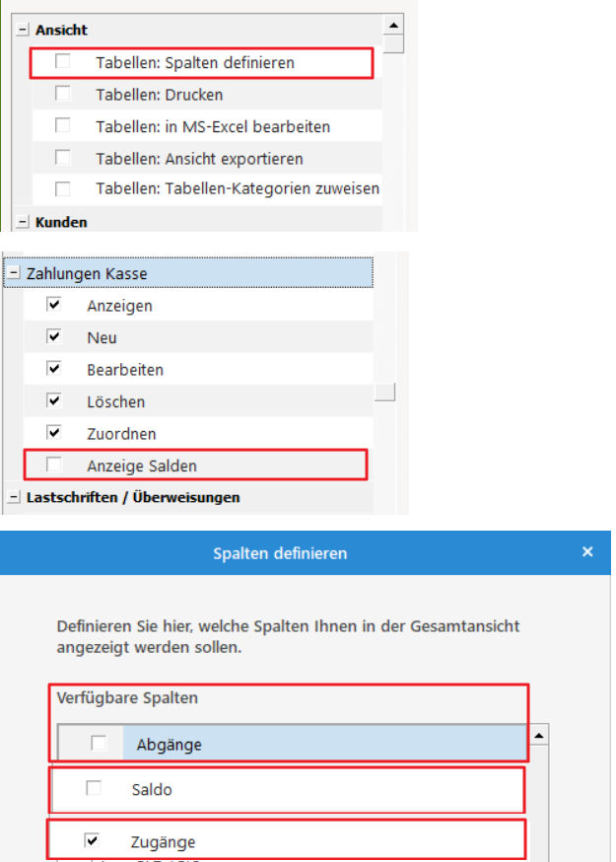The image size is (616, 862).
Task: Disable the Bearbeiten permission
Action: tap(54, 368)
